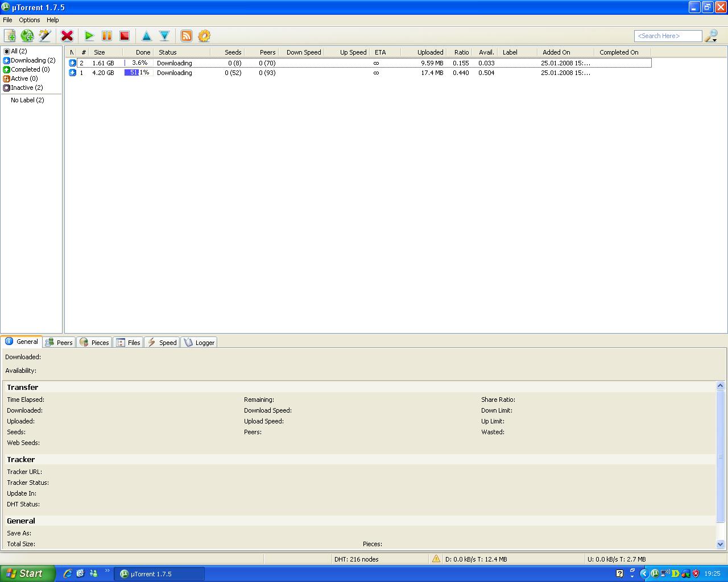The width and height of the screenshot is (728, 582).
Task: Click the download status icon of torrent 2
Action: (72, 63)
